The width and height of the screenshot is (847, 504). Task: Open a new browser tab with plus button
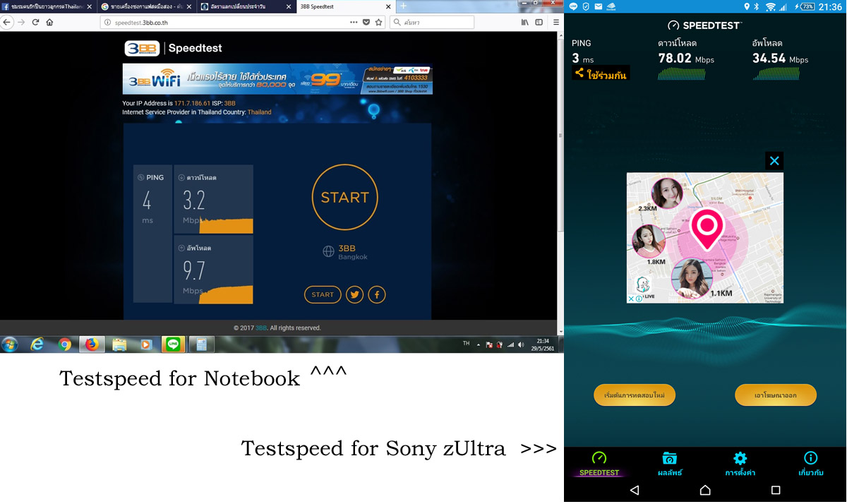coord(404,6)
